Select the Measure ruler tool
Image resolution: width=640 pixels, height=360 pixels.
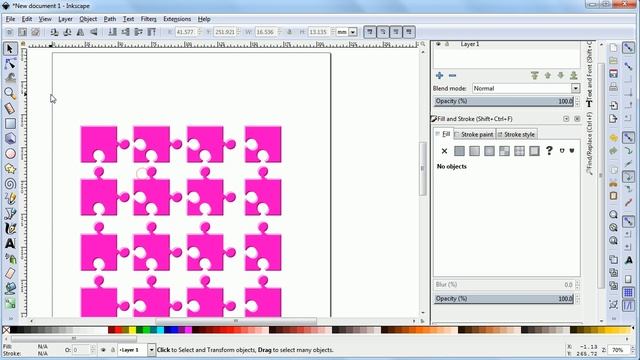click(10, 108)
